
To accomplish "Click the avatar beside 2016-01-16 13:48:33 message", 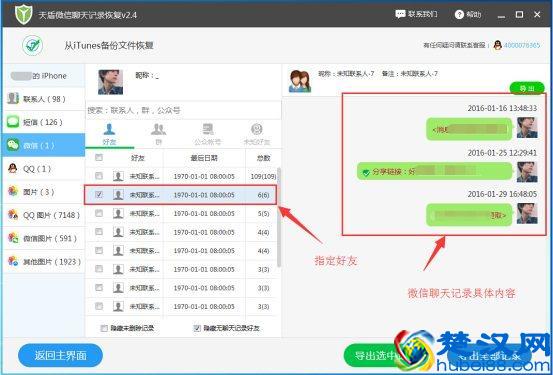I will [527, 127].
